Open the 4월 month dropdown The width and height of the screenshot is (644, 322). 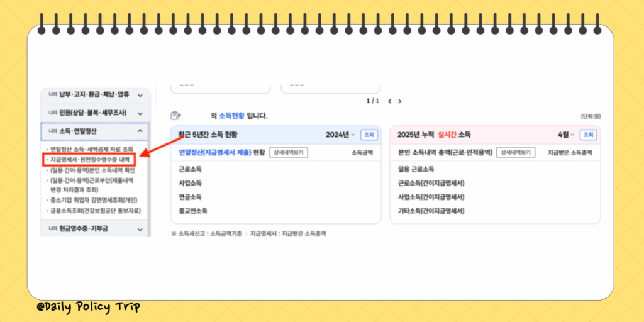[565, 135]
